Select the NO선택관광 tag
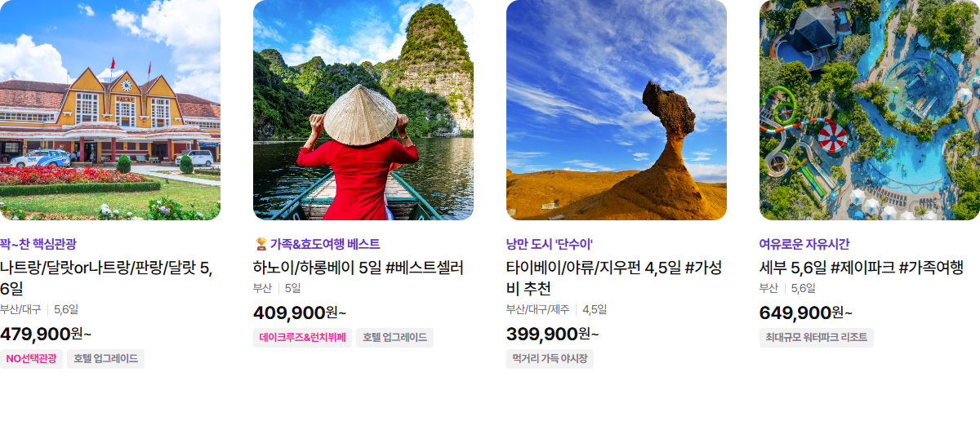The image size is (980, 421). point(31,359)
